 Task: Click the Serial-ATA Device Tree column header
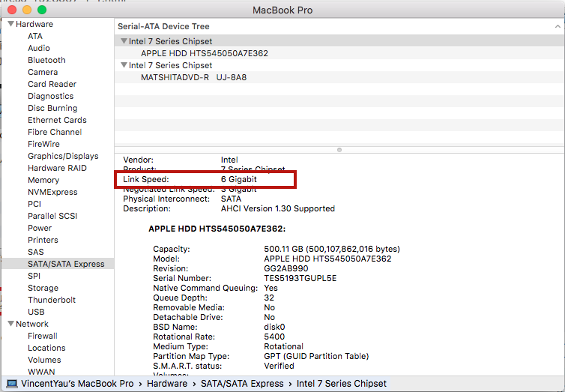(339, 26)
